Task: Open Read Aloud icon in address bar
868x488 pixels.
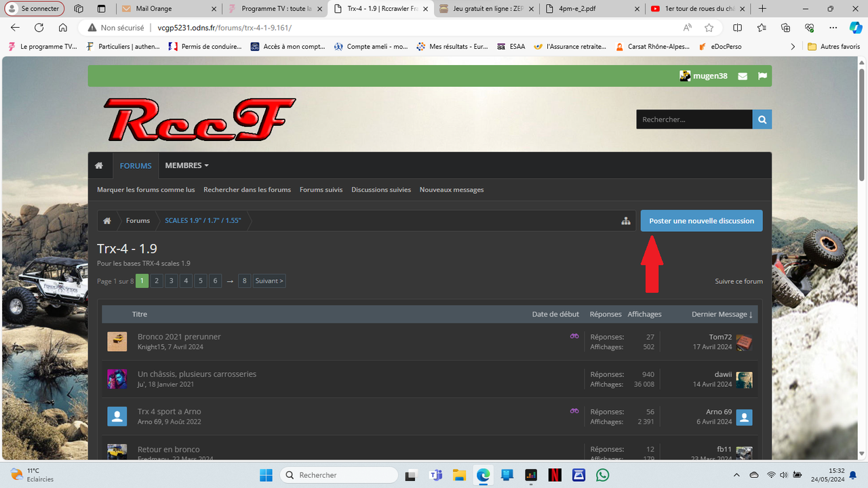Action: (688, 28)
